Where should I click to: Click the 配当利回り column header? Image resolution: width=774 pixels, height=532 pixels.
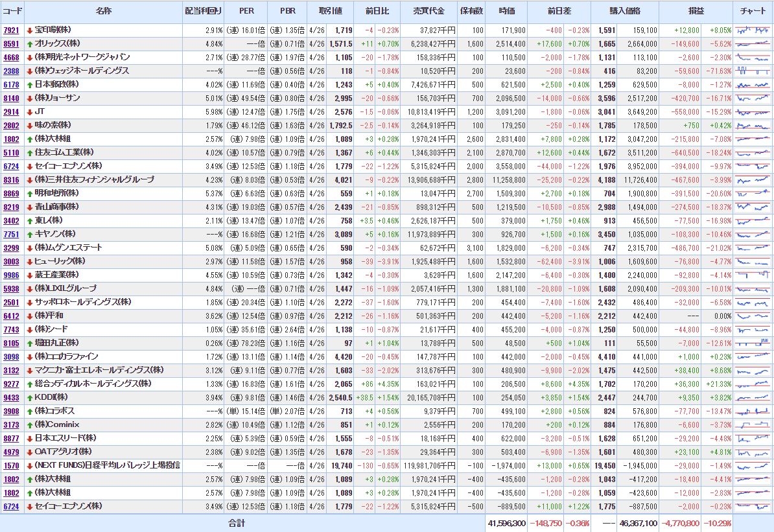[202, 11]
